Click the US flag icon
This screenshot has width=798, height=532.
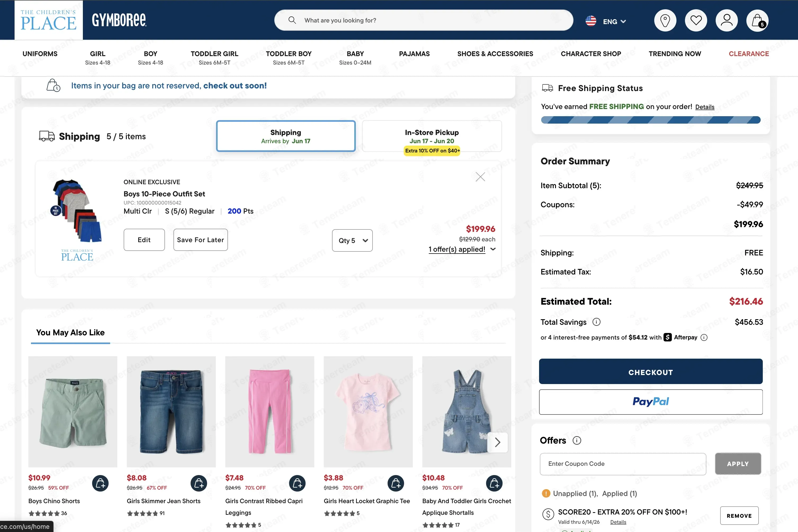pyautogui.click(x=591, y=21)
